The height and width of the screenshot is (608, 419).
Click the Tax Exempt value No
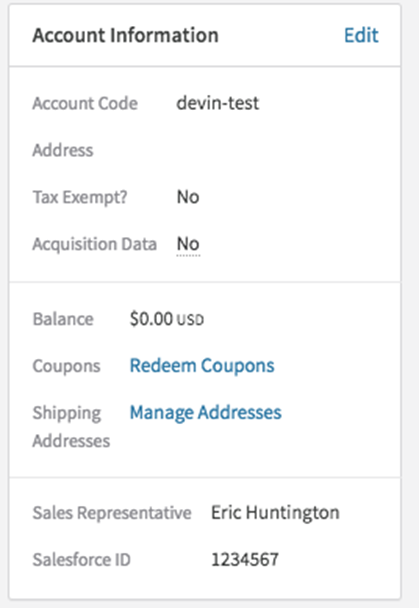(188, 197)
